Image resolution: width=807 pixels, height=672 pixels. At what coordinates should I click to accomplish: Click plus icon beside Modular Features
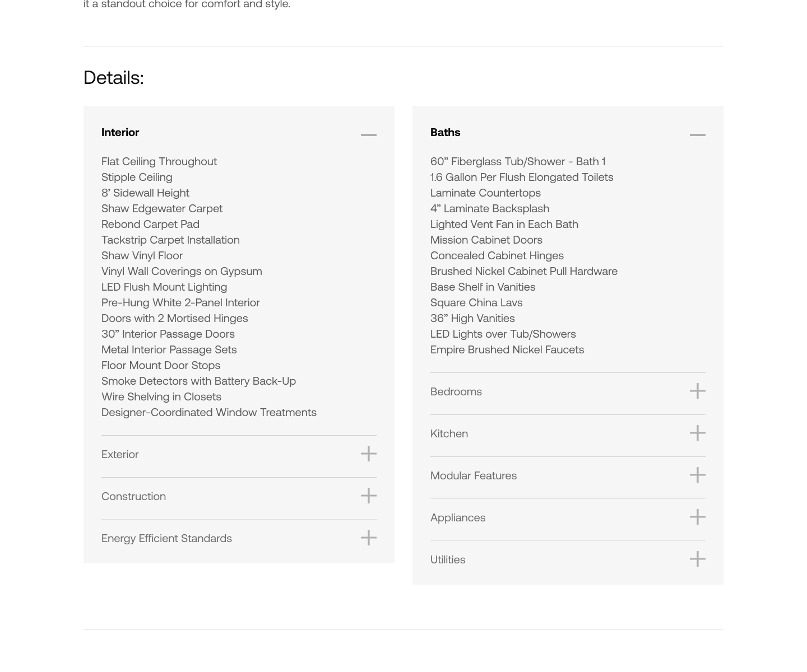point(697,475)
